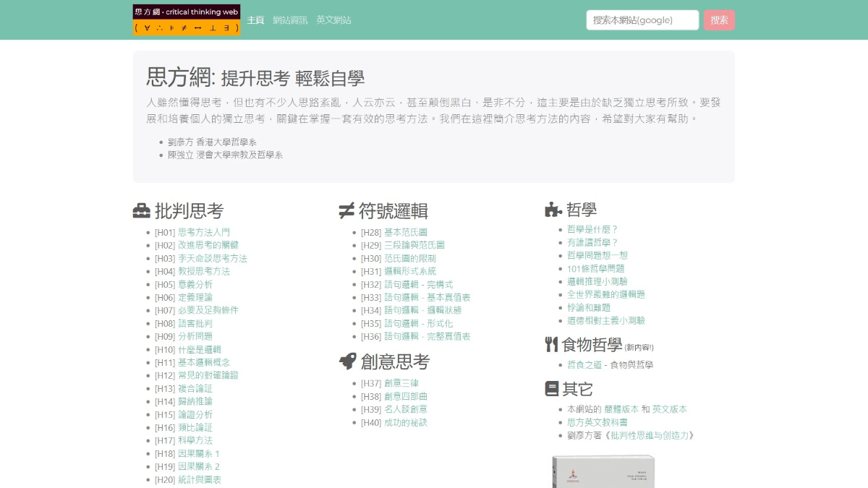This screenshot has height=488, width=868.
Task: Focus the 搜索本網站 search field
Action: coord(642,20)
